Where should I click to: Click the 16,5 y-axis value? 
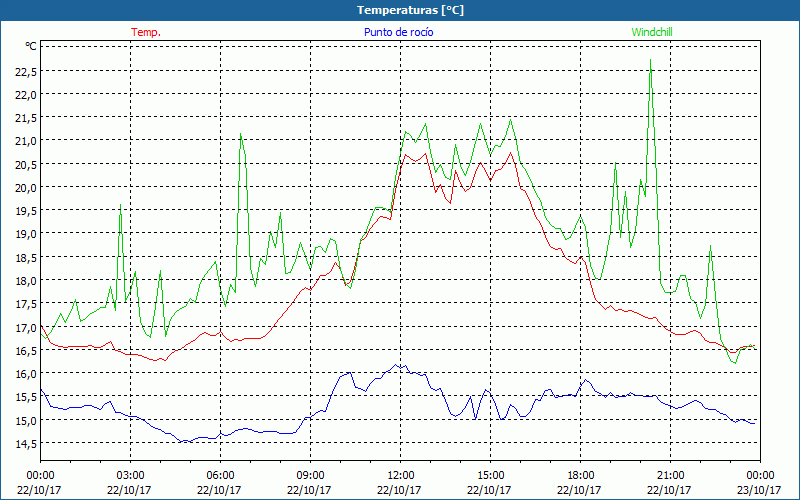tap(26, 351)
